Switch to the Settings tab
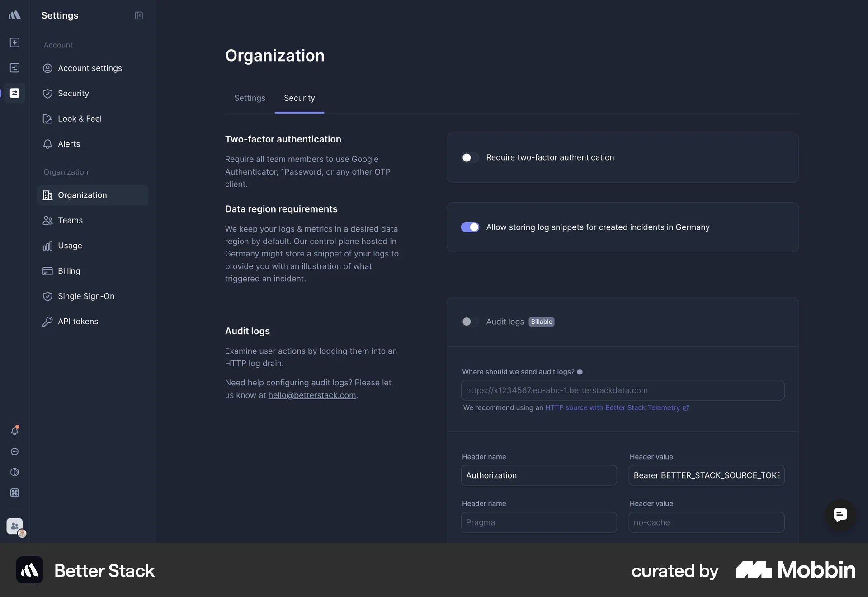This screenshot has height=597, width=868. tap(249, 98)
